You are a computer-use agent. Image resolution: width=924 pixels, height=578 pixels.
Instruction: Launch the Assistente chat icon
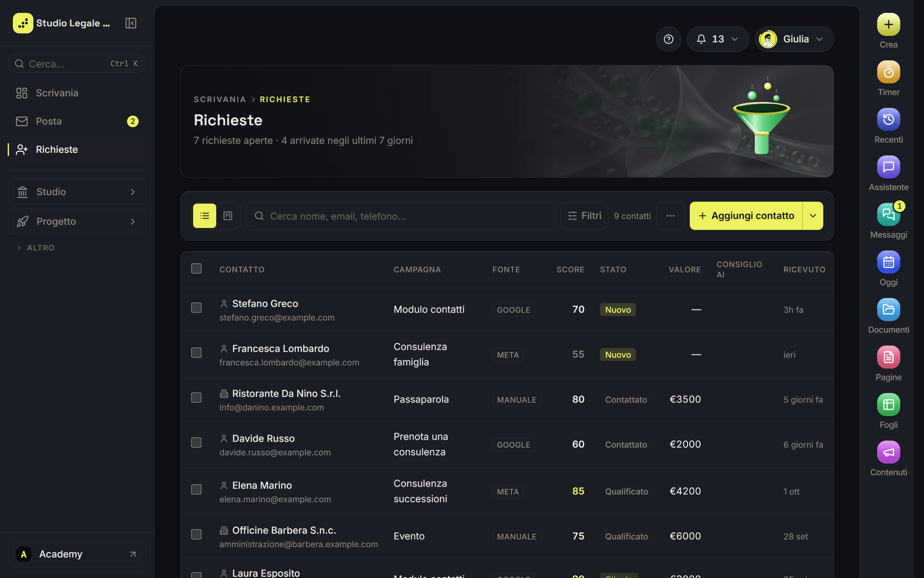pyautogui.click(x=888, y=167)
